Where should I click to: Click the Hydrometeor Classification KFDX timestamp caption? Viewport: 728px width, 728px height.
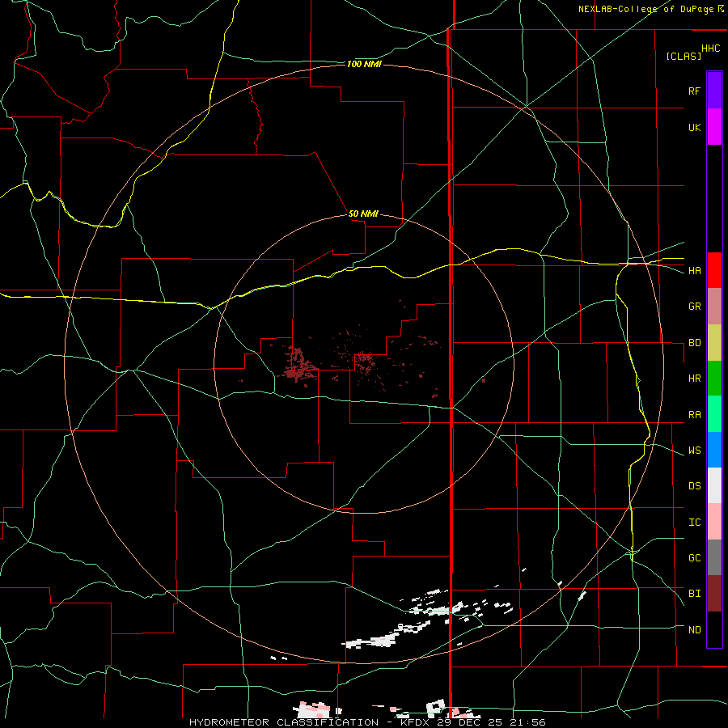tap(367, 722)
